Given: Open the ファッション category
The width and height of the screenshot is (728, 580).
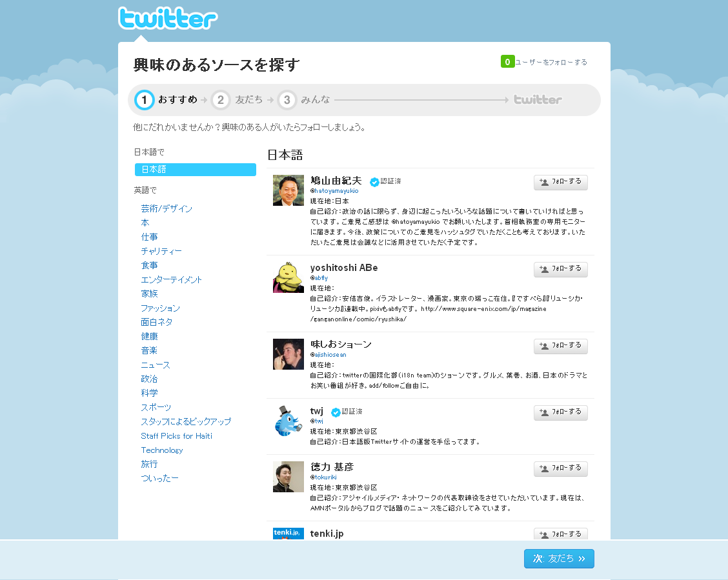Looking at the screenshot, I should [160, 308].
